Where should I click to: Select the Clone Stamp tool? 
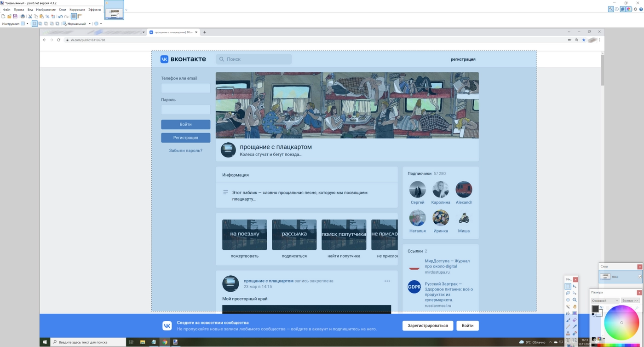tap(568, 333)
